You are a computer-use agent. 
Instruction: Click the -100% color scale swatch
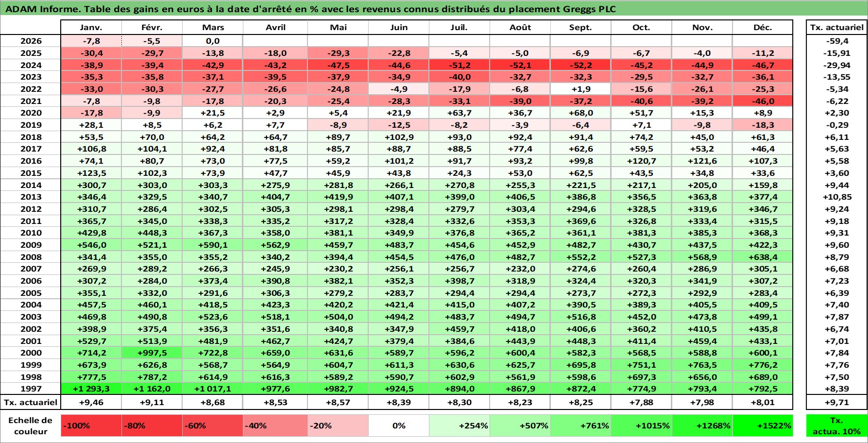[x=91, y=426]
